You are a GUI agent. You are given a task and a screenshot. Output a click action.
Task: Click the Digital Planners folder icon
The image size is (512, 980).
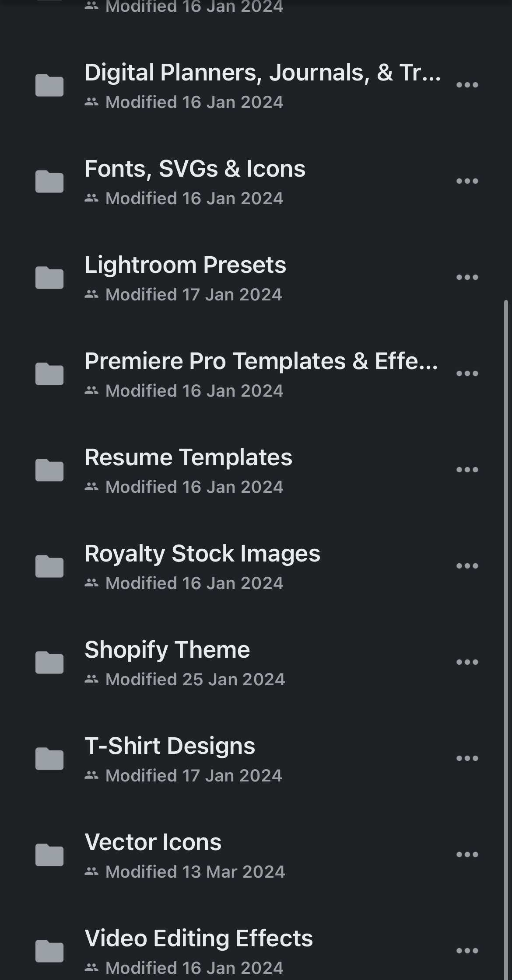49,85
